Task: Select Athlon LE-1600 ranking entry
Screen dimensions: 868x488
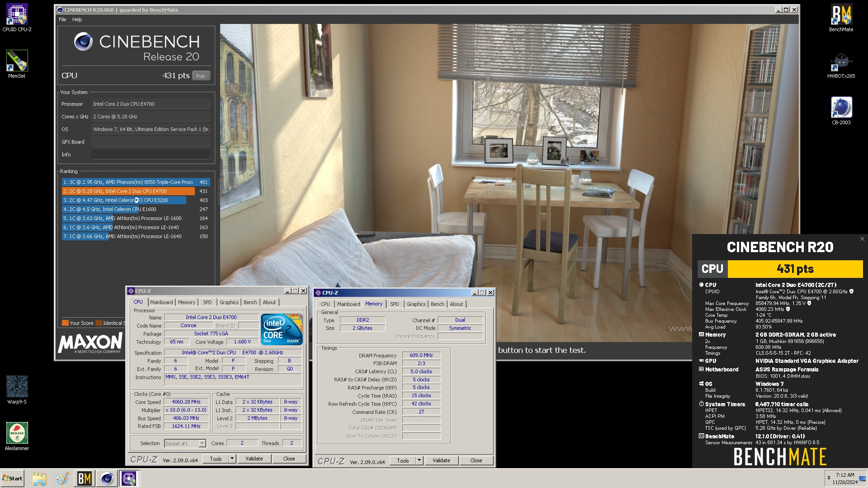Action: tap(136, 218)
